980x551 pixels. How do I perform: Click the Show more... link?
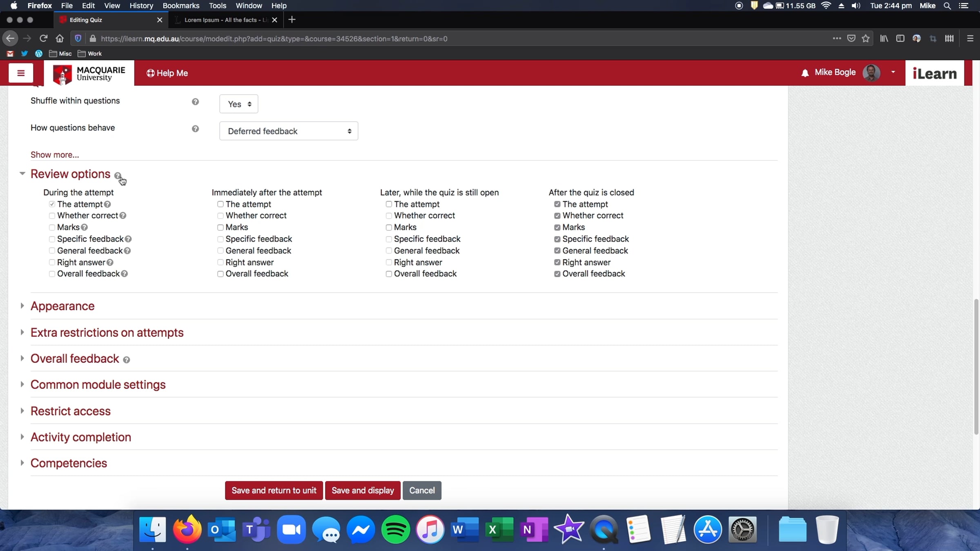pos(55,155)
